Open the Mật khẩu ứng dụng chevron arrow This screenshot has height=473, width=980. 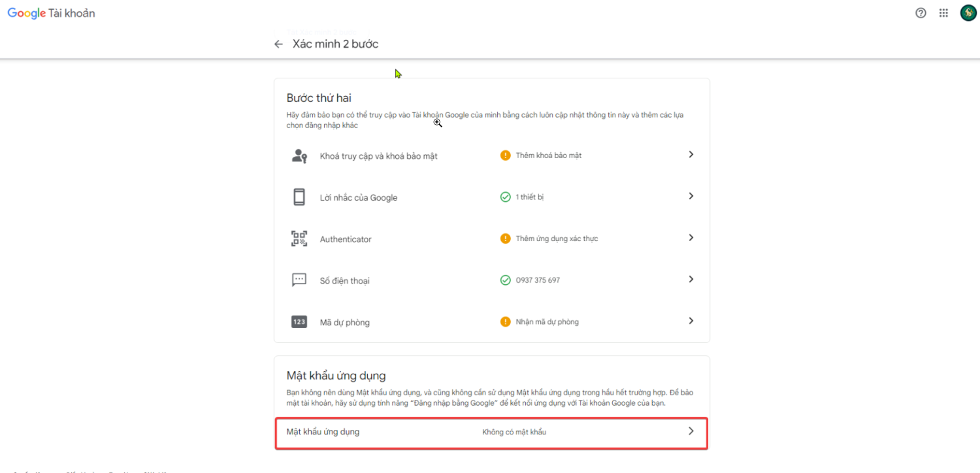click(691, 431)
